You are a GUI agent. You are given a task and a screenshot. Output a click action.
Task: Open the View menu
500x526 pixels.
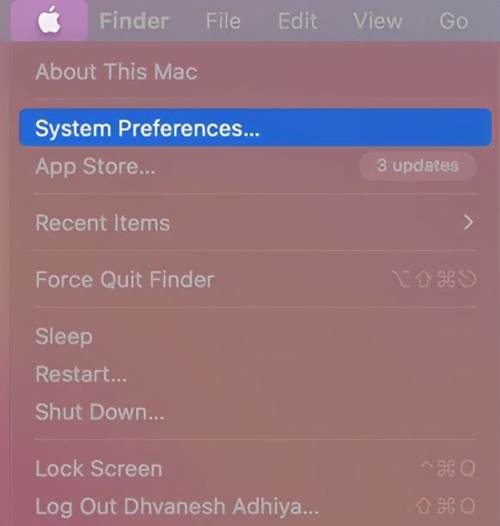(x=378, y=21)
